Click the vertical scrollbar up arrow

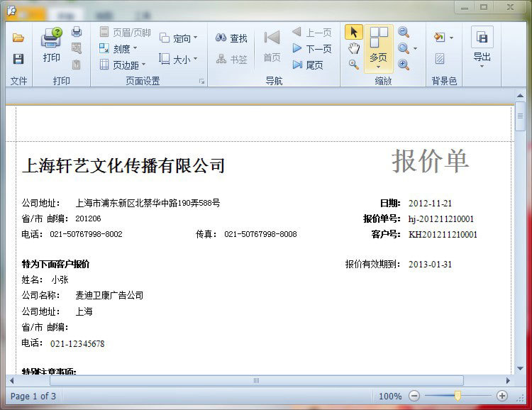click(520, 96)
